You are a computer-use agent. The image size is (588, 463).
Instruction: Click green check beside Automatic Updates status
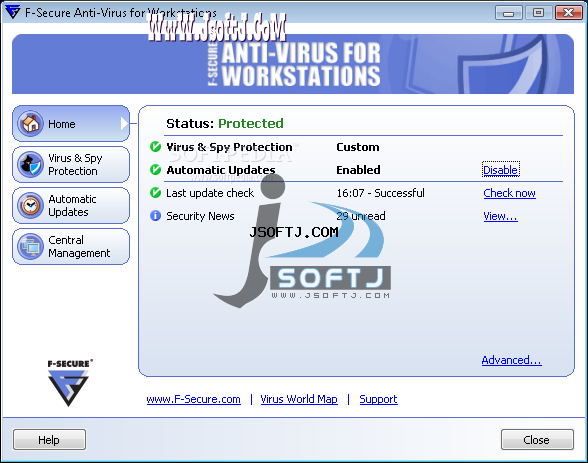click(x=155, y=170)
